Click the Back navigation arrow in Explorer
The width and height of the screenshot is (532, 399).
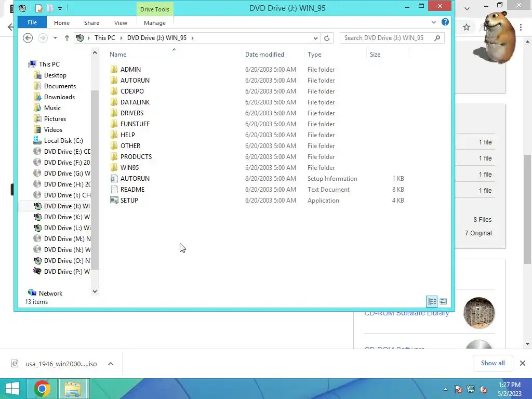[28, 37]
